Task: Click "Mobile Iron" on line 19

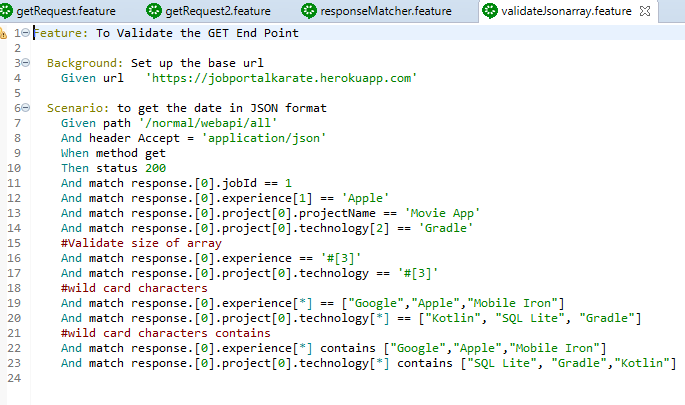Action: pyautogui.click(x=512, y=303)
